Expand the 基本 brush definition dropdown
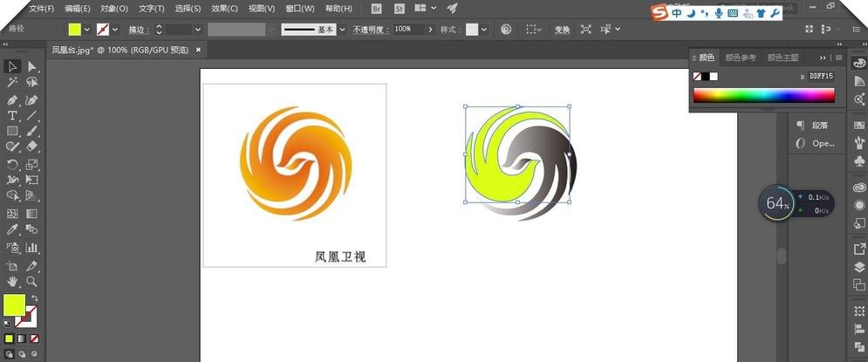Viewport: 868px width, 362px height. click(341, 29)
